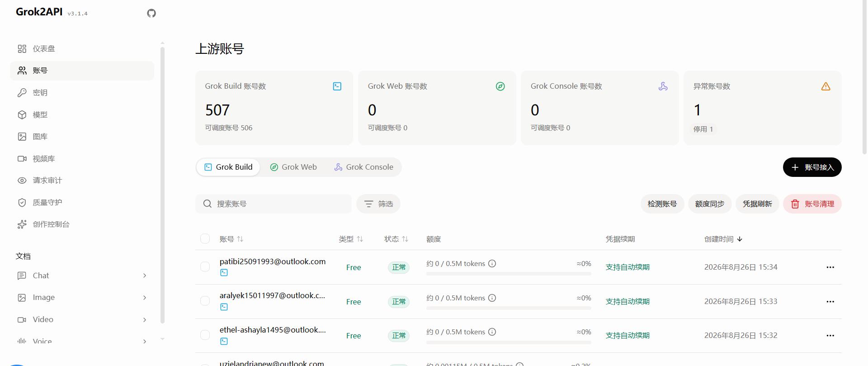Go to 密钥 keys page
This screenshot has height=366, width=868.
point(82,93)
